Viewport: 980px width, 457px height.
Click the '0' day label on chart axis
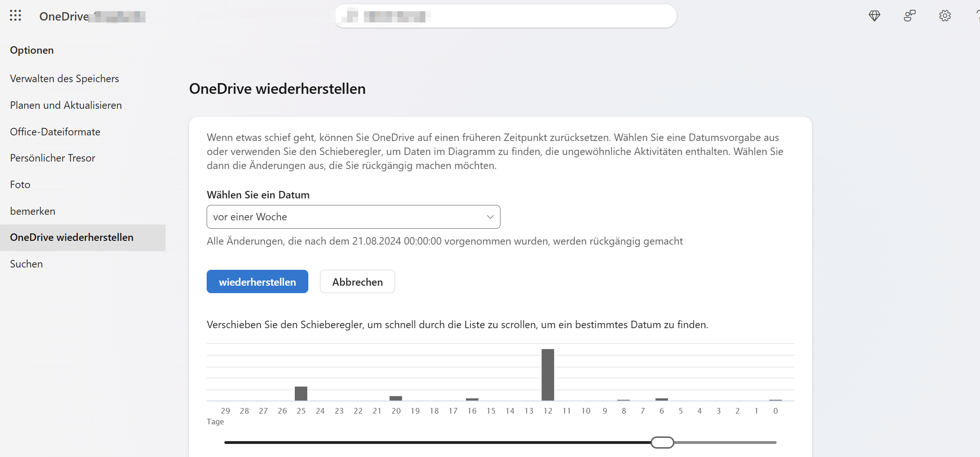pos(776,411)
